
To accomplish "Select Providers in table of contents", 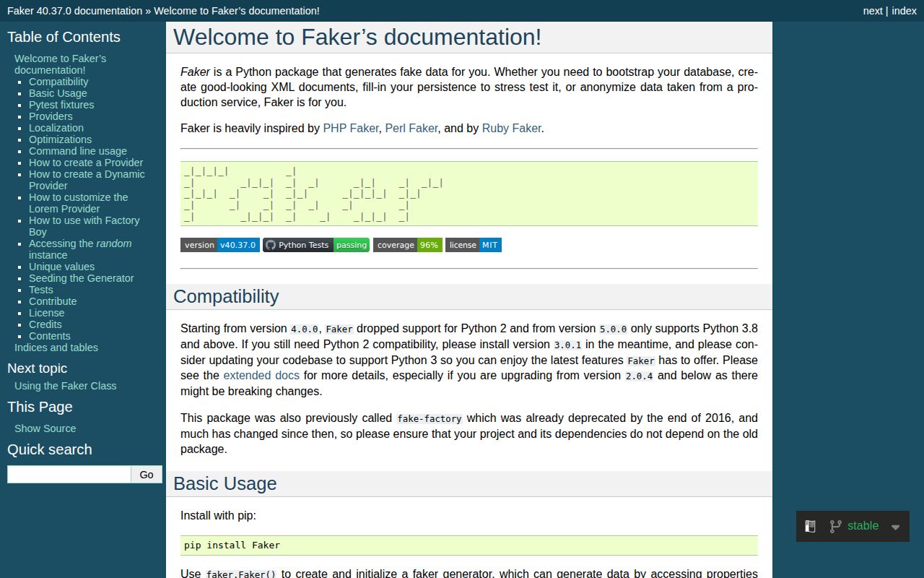I will tap(51, 116).
